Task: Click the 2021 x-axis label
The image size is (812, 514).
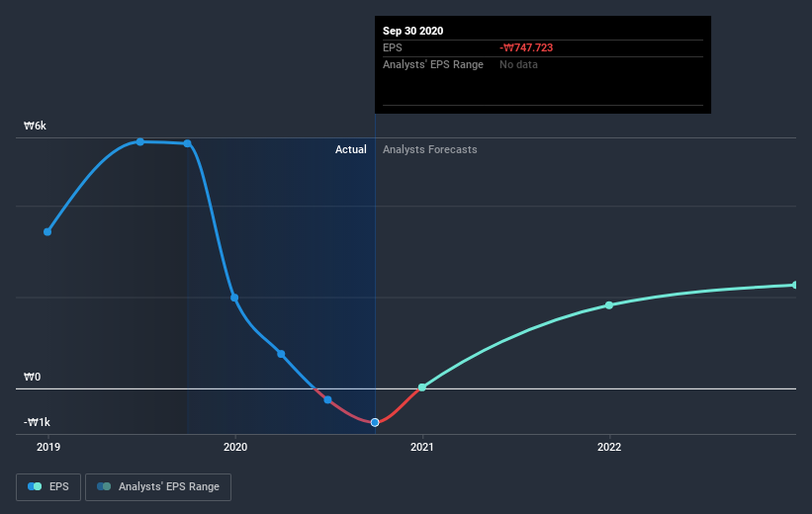Action: pyautogui.click(x=422, y=447)
